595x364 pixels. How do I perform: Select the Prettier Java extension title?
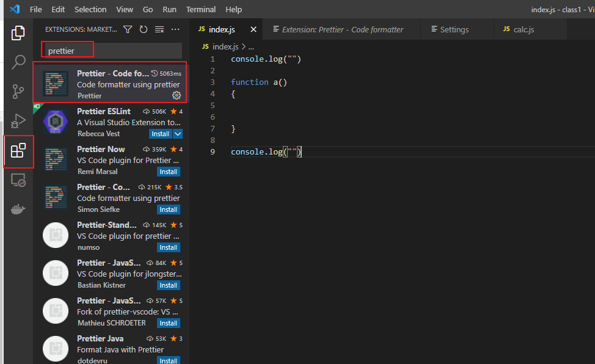[100, 338]
